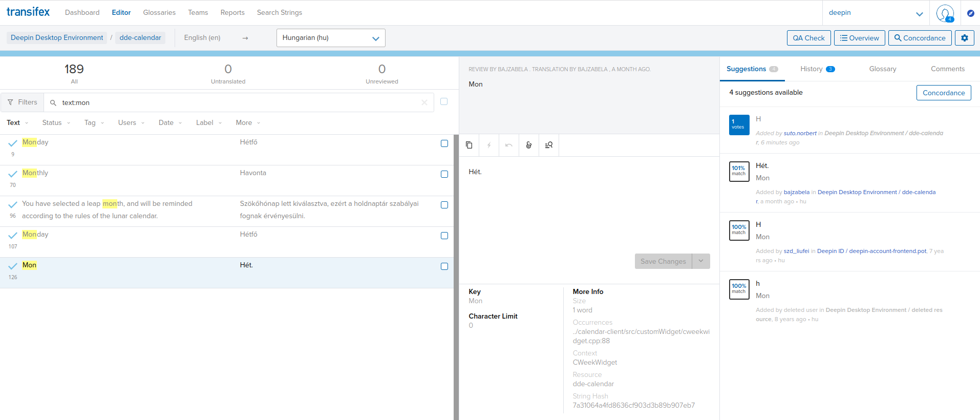Open Dashboard in top navigation
This screenshot has height=420, width=980.
(x=82, y=12)
